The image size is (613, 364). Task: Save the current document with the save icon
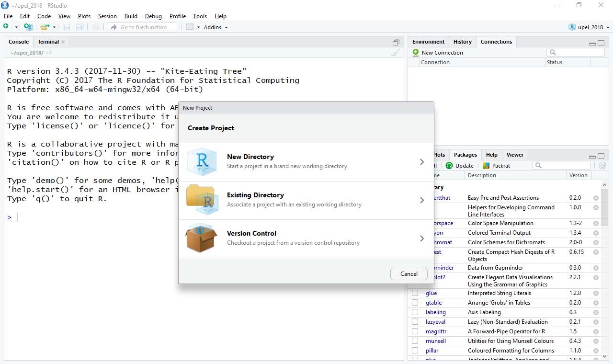pos(67,26)
